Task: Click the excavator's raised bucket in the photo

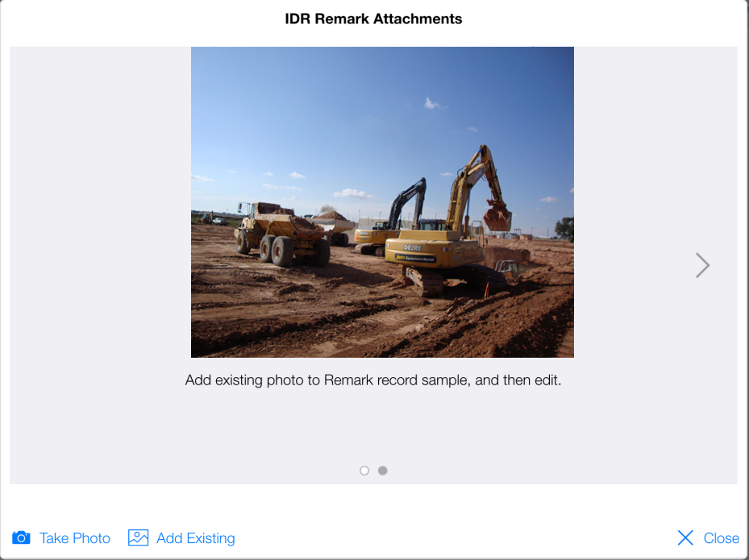Action: click(x=497, y=217)
